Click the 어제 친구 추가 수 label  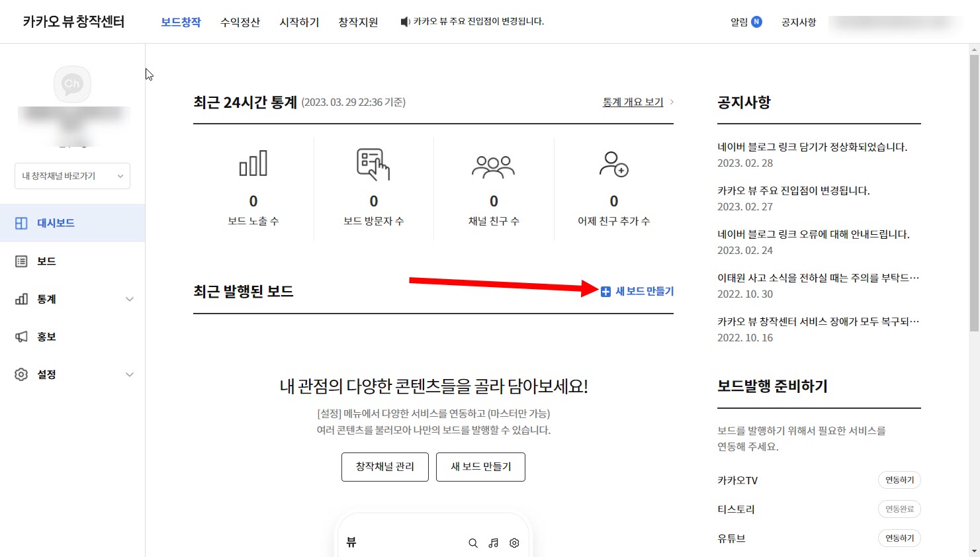click(613, 221)
